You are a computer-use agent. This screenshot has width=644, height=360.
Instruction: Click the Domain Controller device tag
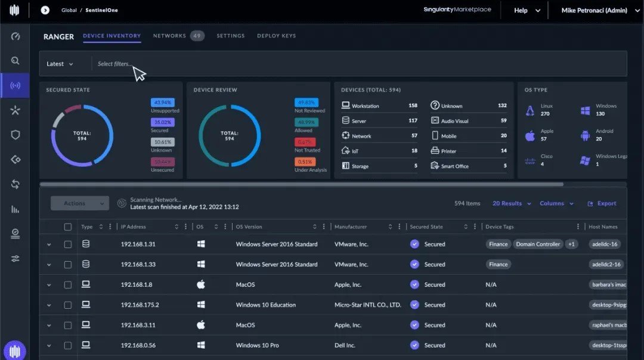(538, 244)
